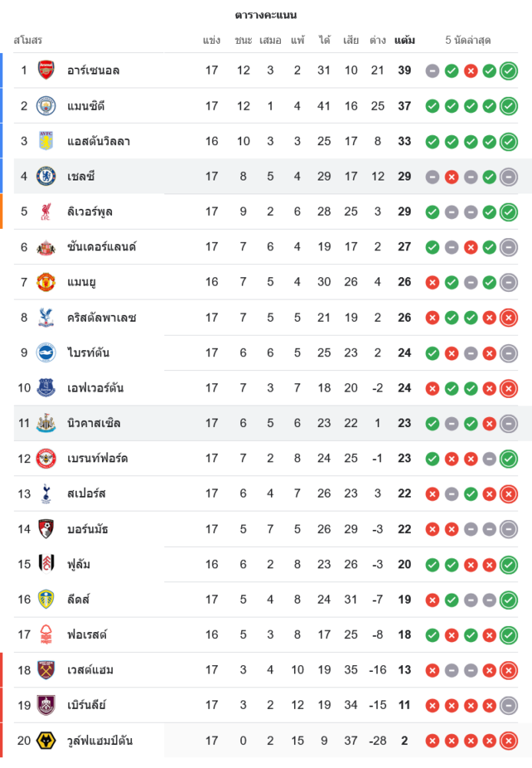Image resolution: width=532 pixels, height=768 pixels.
Task: Click Wolverhampton's latest match loss indicator
Action: pyautogui.click(x=508, y=741)
